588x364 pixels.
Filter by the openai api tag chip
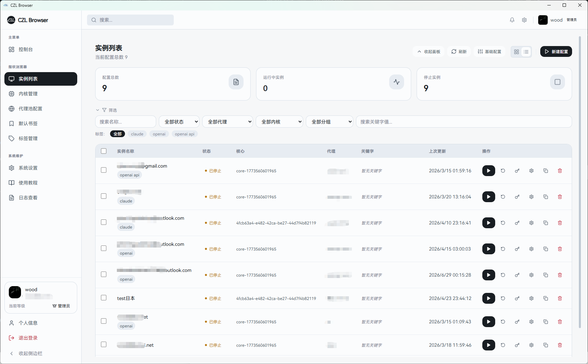185,134
